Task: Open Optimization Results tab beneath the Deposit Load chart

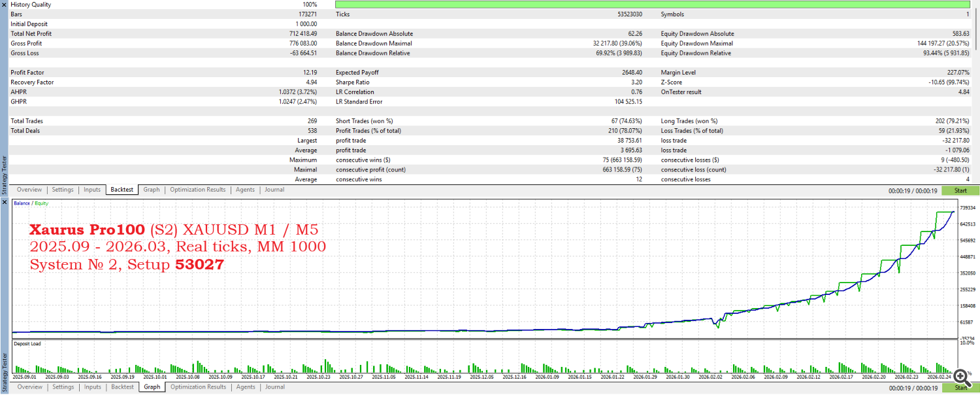Action: (x=198, y=387)
